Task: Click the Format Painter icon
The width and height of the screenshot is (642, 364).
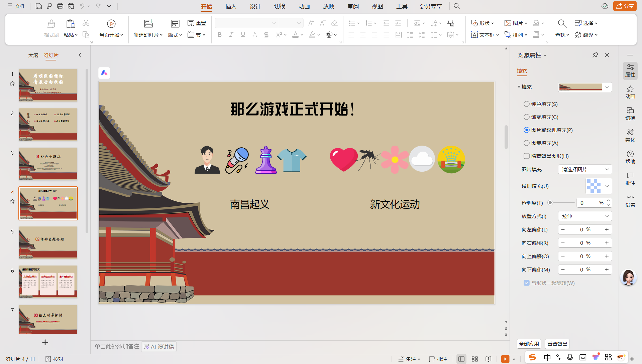Action: pyautogui.click(x=51, y=24)
